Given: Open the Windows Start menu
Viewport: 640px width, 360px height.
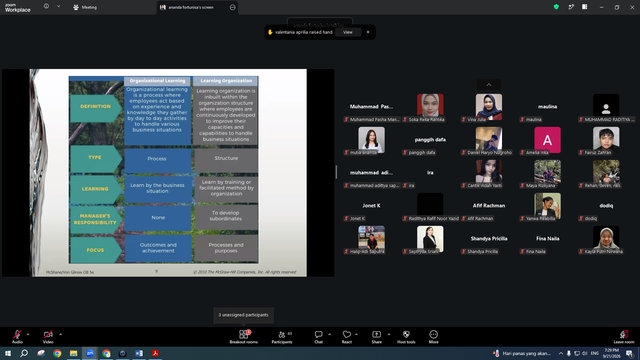Looking at the screenshot, I should pyautogui.click(x=7, y=353).
